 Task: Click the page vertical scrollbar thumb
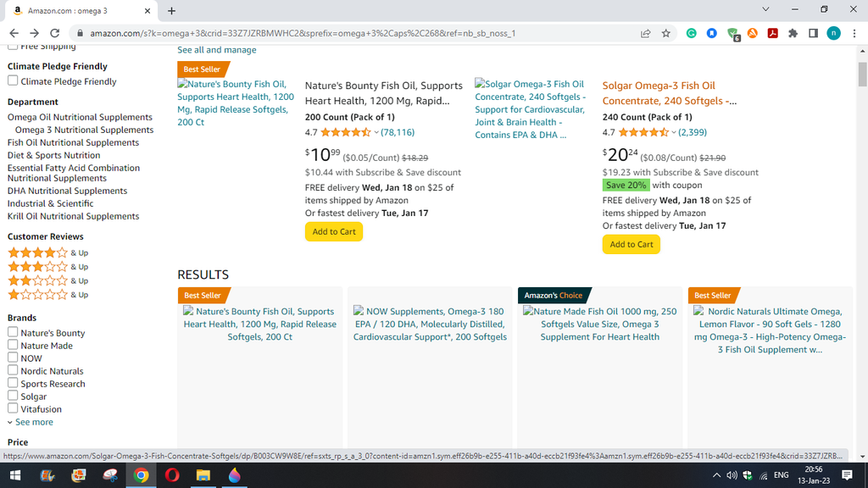[862, 75]
